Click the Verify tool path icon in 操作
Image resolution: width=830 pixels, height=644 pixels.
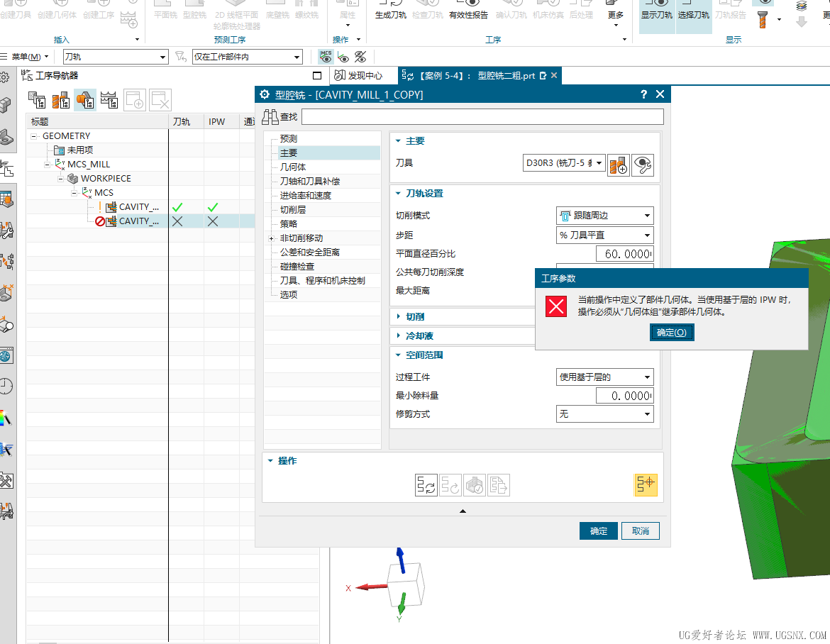pos(475,484)
